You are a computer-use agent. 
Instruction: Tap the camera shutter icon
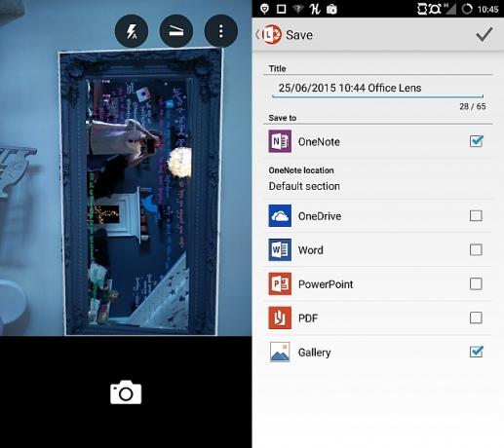click(126, 392)
